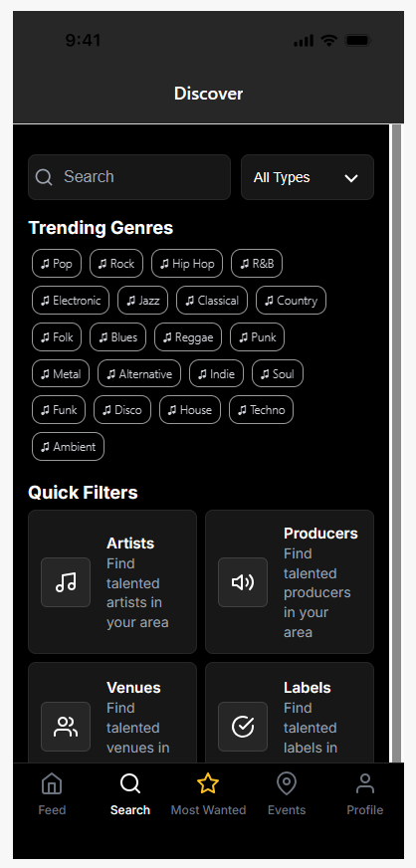This screenshot has height=868, width=416.
Task: Toggle the Jazz genre tag
Action: coord(142,301)
